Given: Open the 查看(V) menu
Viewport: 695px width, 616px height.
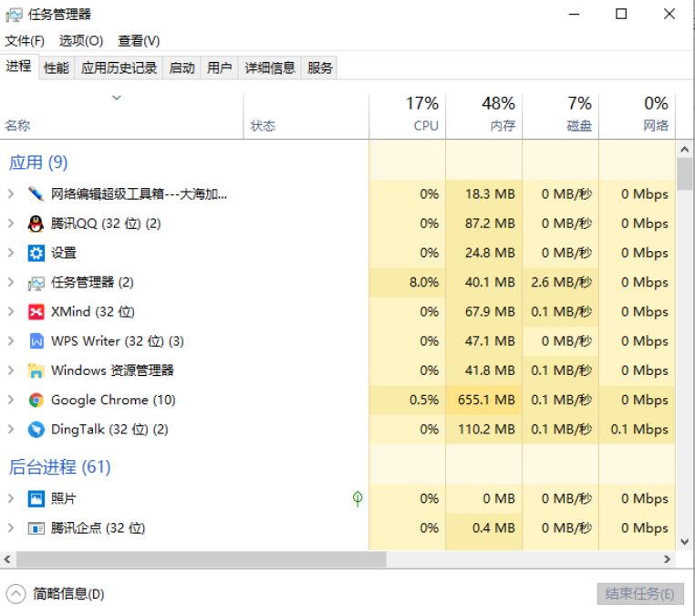Looking at the screenshot, I should pos(139,41).
